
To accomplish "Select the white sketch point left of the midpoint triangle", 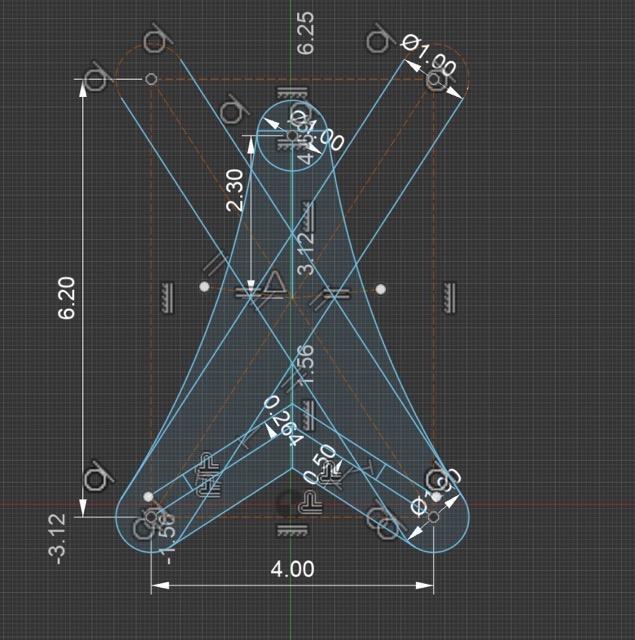I will pyautogui.click(x=204, y=287).
